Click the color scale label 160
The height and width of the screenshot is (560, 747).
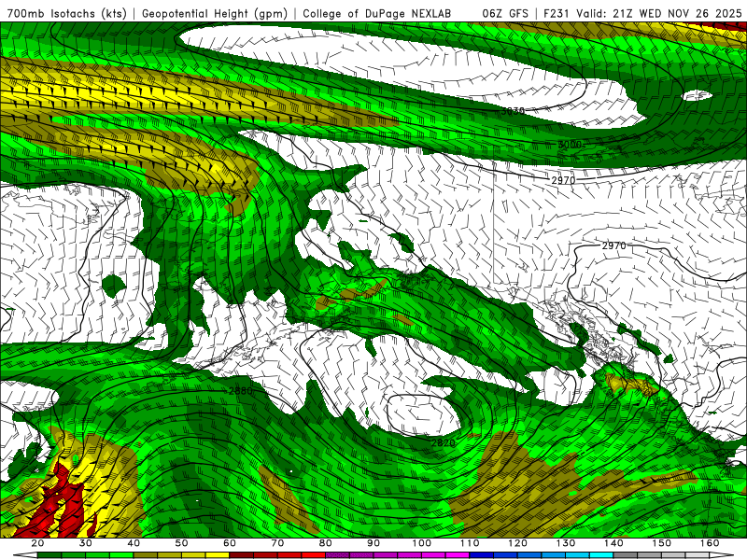(x=710, y=543)
